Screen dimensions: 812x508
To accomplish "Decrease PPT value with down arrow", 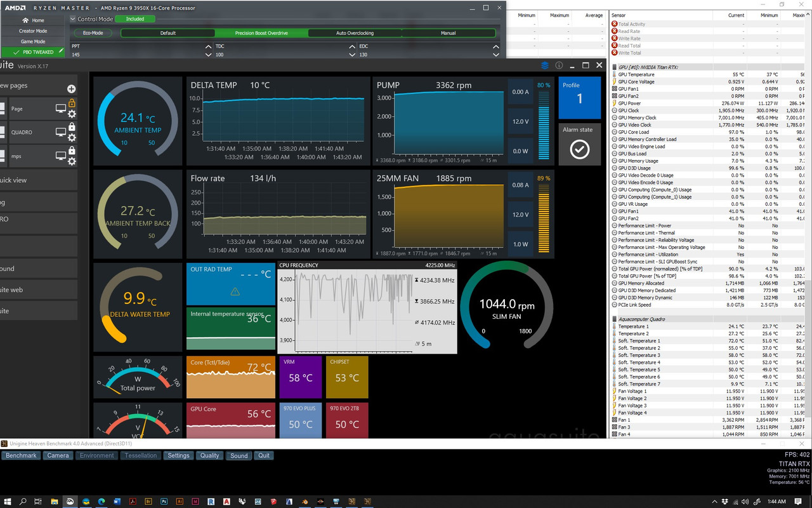I will click(209, 55).
